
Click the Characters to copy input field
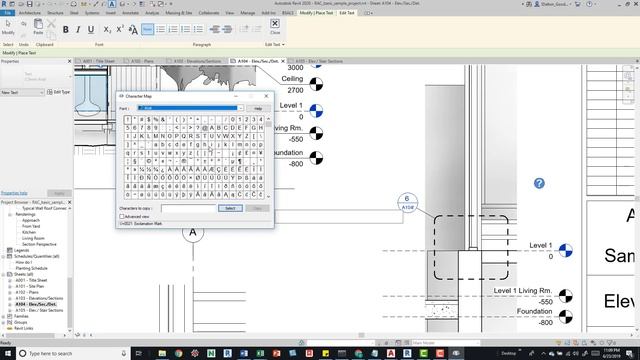pos(188,208)
